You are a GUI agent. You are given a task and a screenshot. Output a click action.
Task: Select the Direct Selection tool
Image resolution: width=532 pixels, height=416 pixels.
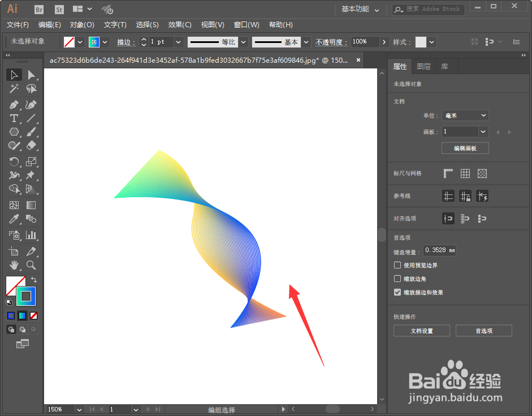tap(31, 75)
